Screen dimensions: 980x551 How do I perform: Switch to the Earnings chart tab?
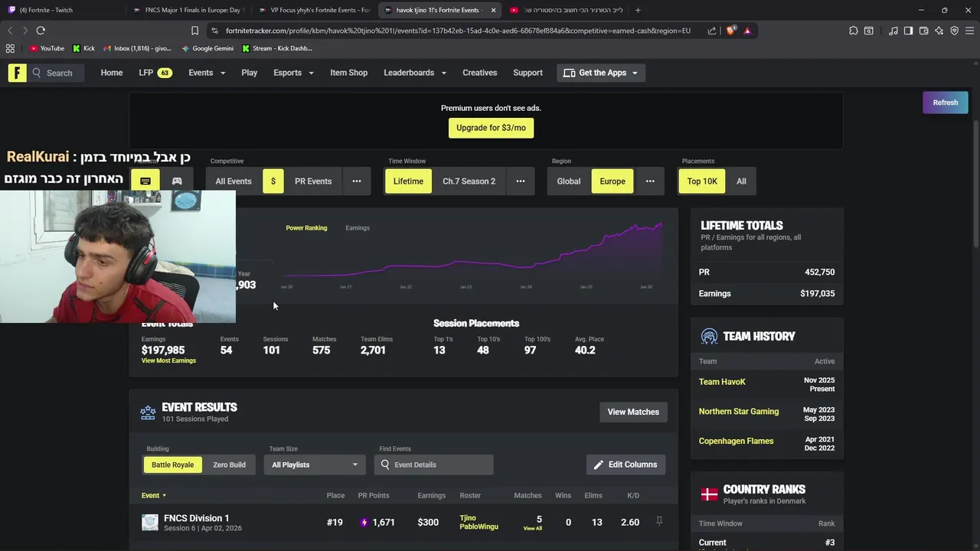358,228
